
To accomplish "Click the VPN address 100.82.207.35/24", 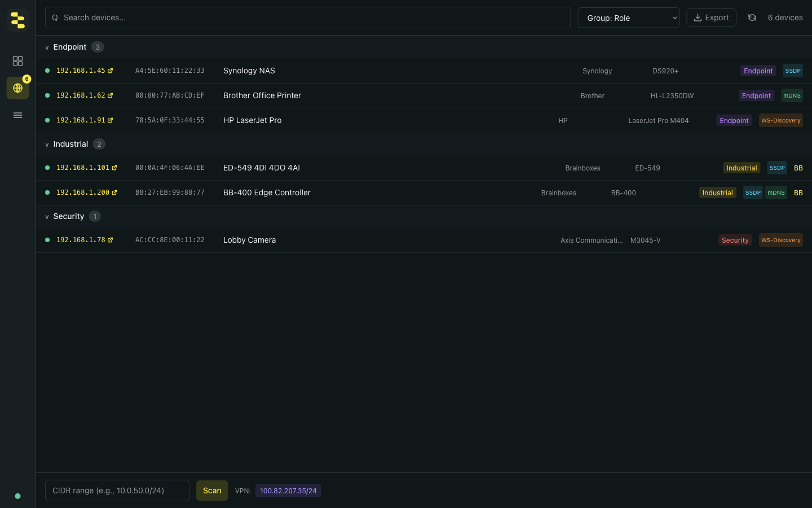I will click(288, 491).
